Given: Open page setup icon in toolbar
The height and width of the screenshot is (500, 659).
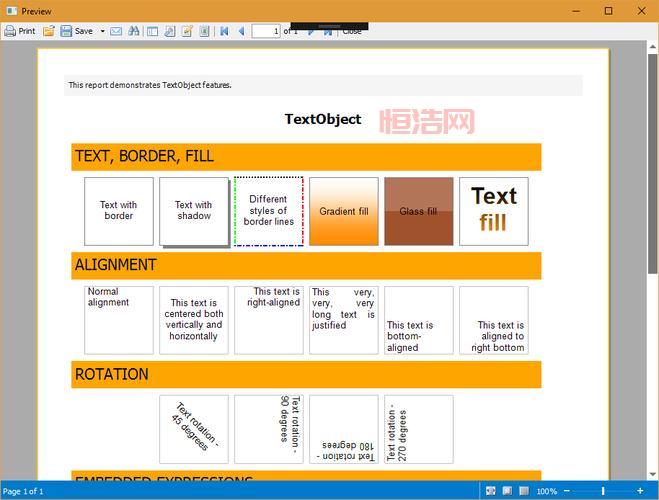Looking at the screenshot, I should [x=170, y=31].
